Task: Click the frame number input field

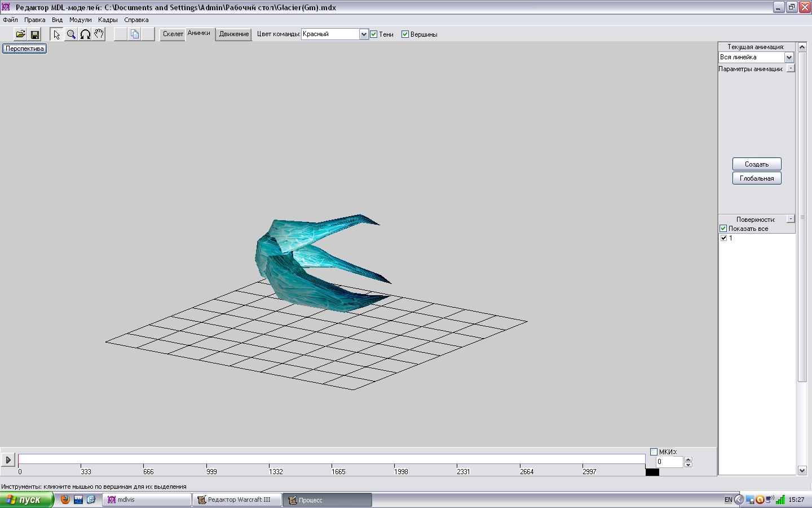Action: coord(669,462)
